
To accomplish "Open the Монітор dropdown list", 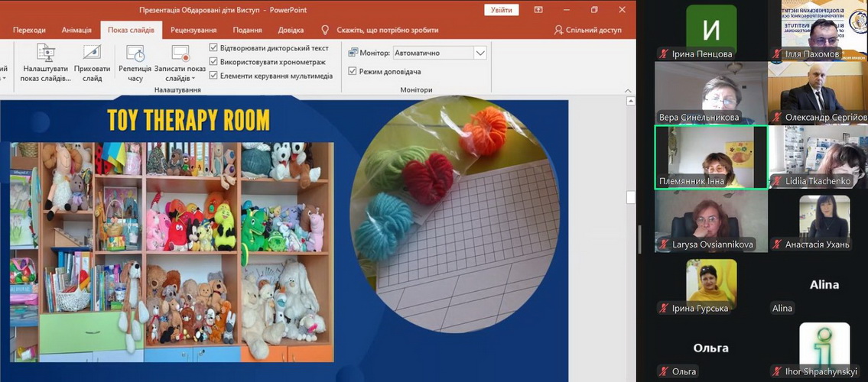I will pos(480,53).
